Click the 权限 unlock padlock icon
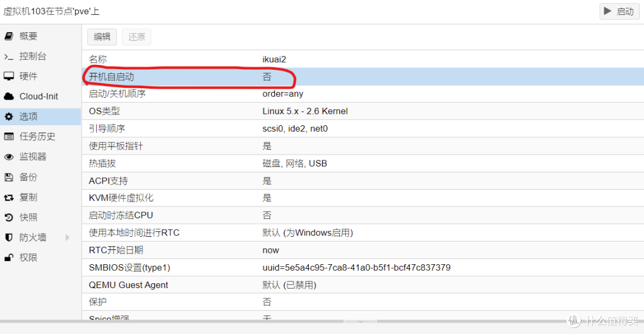Screen dimensions: 644x334 pyautogui.click(x=8, y=258)
